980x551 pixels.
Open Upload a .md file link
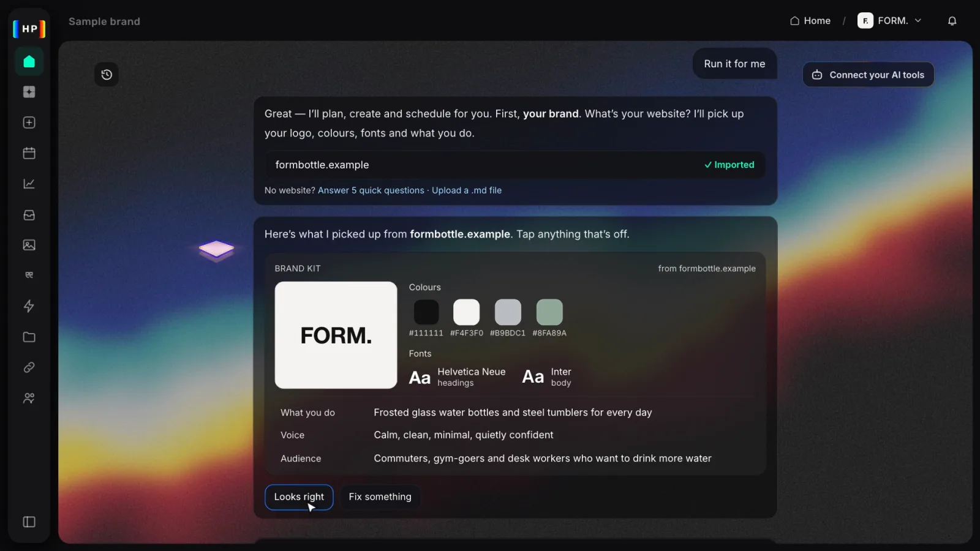tap(467, 190)
